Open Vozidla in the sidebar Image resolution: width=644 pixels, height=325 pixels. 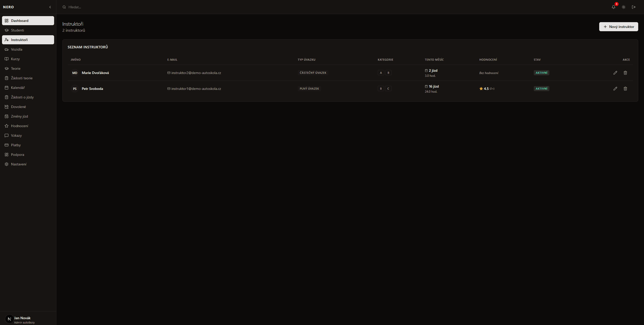[17, 49]
